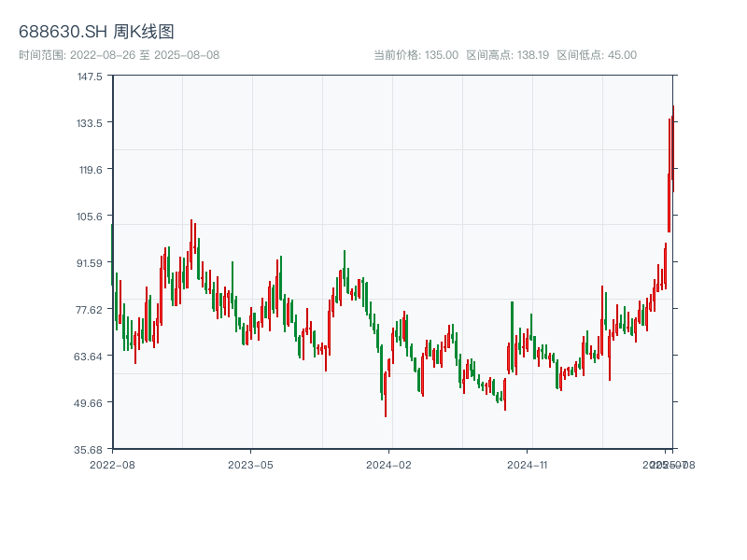747x560 pixels.
Task: Click the 105.6 y-axis label
Action: tap(90, 217)
